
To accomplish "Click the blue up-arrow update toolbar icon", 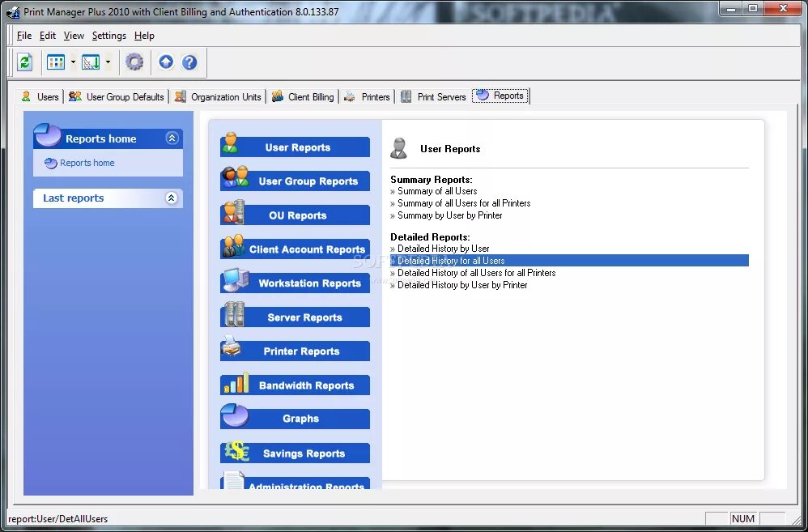I will [166, 62].
